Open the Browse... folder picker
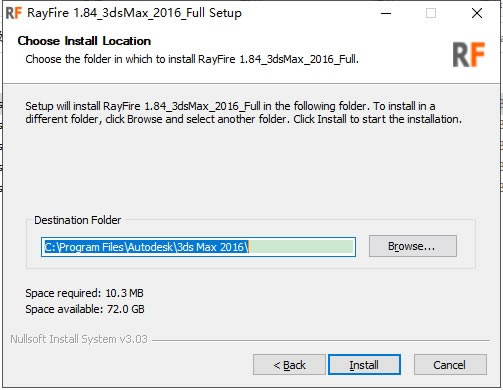Screen dimensions: 503x390 click(x=413, y=246)
